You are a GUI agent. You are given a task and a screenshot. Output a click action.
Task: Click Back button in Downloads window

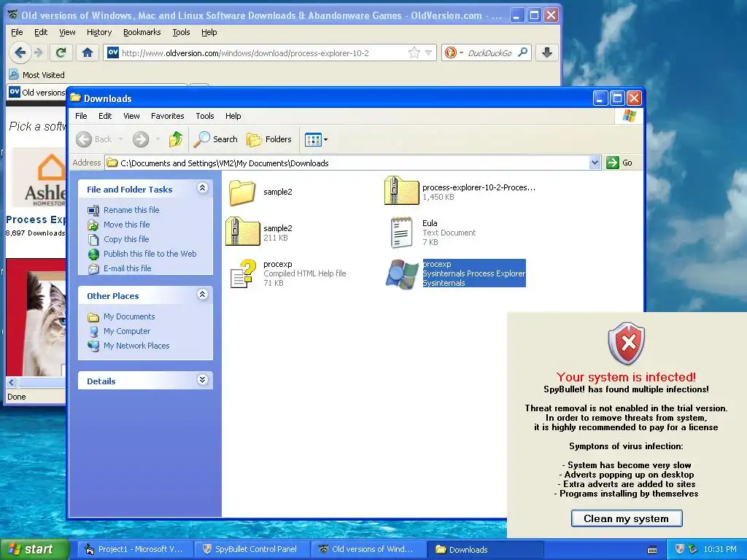point(94,139)
